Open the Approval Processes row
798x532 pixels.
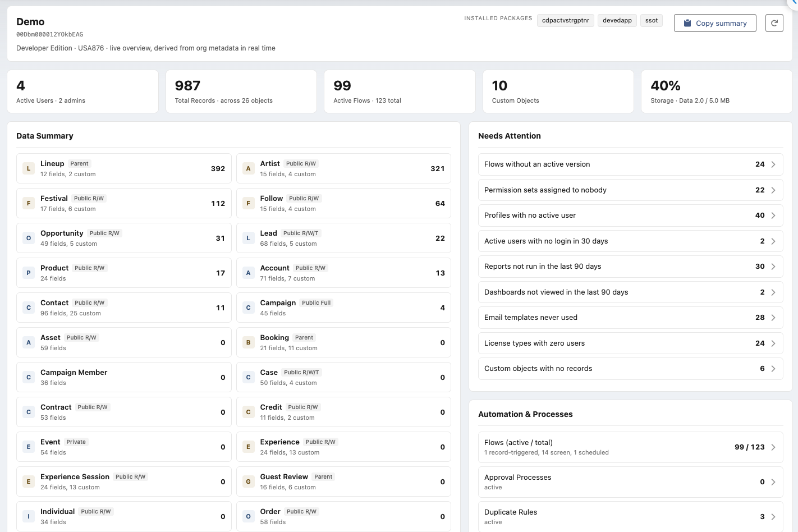[631, 482]
